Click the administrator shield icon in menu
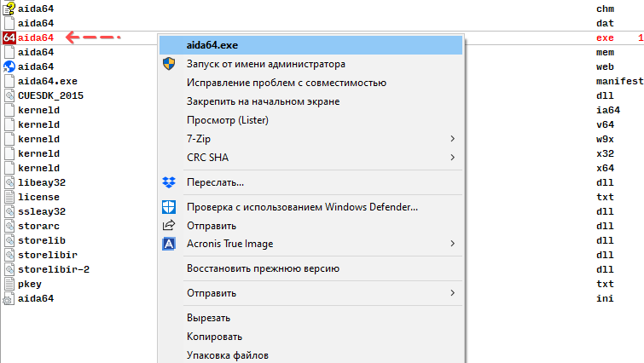The width and height of the screenshot is (644, 363). [x=169, y=64]
